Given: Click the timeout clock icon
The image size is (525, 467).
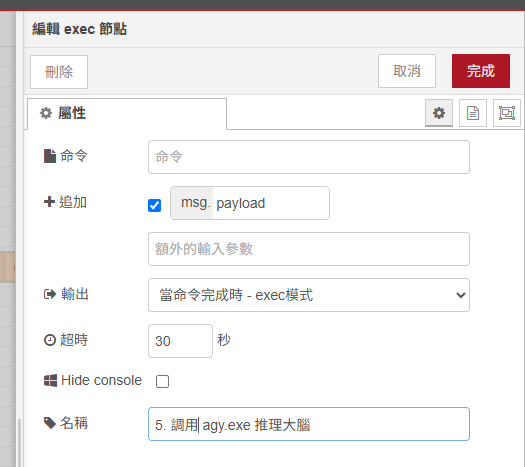Looking at the screenshot, I should pyautogui.click(x=50, y=340).
